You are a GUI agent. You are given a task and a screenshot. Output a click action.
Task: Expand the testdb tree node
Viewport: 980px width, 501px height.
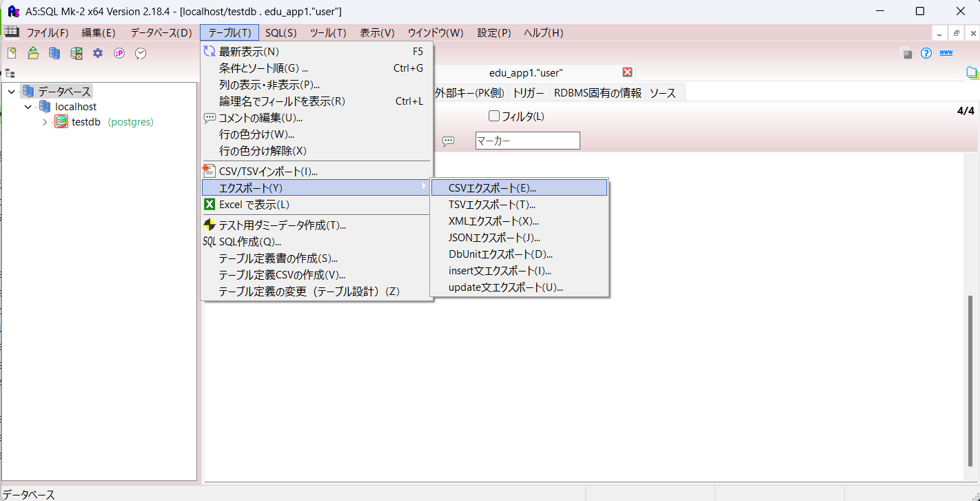(45, 122)
